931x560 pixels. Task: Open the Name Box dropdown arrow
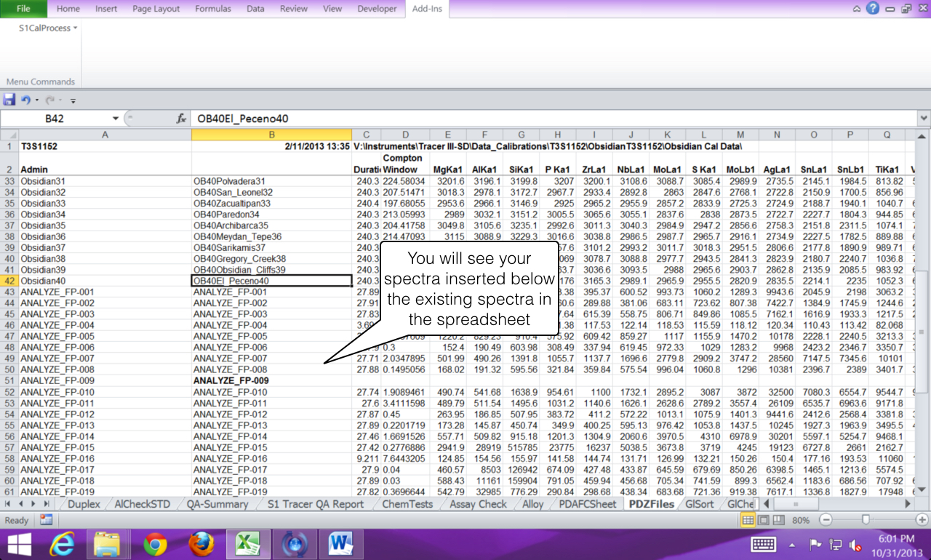point(115,119)
